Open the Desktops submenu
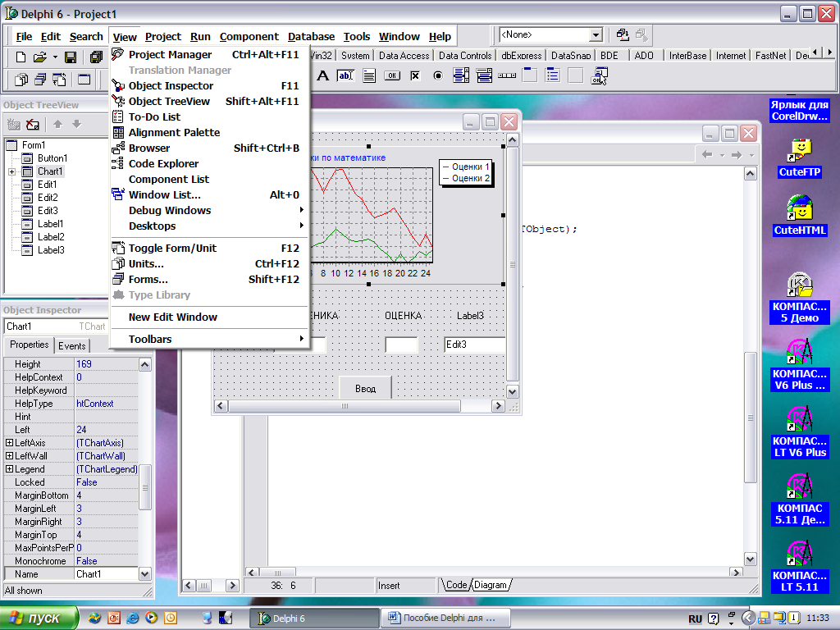Viewport: 840px width, 630px height. click(x=209, y=226)
